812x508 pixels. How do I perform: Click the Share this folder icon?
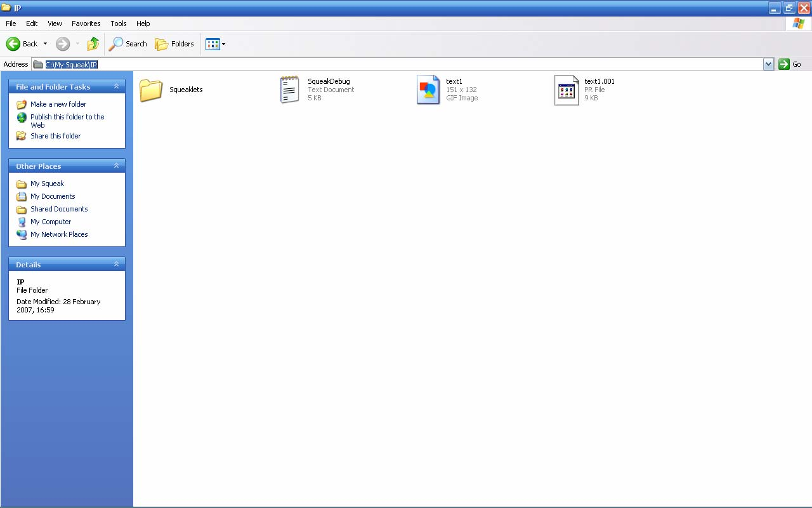point(22,136)
